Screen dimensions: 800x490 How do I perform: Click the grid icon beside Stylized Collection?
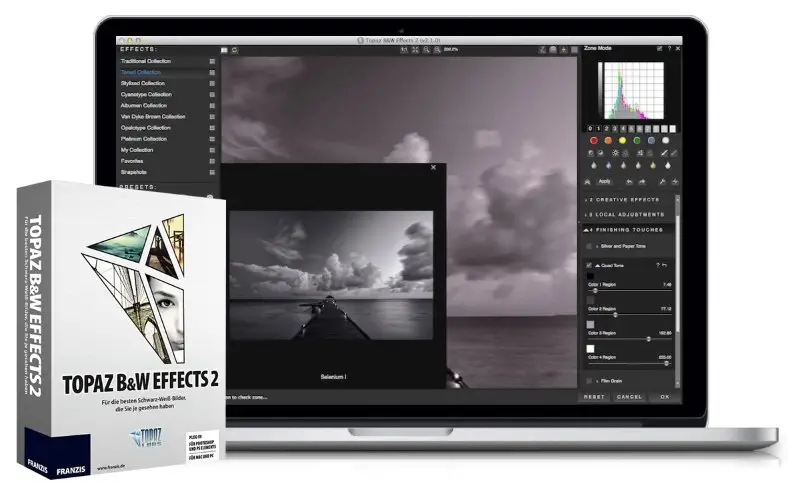coord(212,83)
